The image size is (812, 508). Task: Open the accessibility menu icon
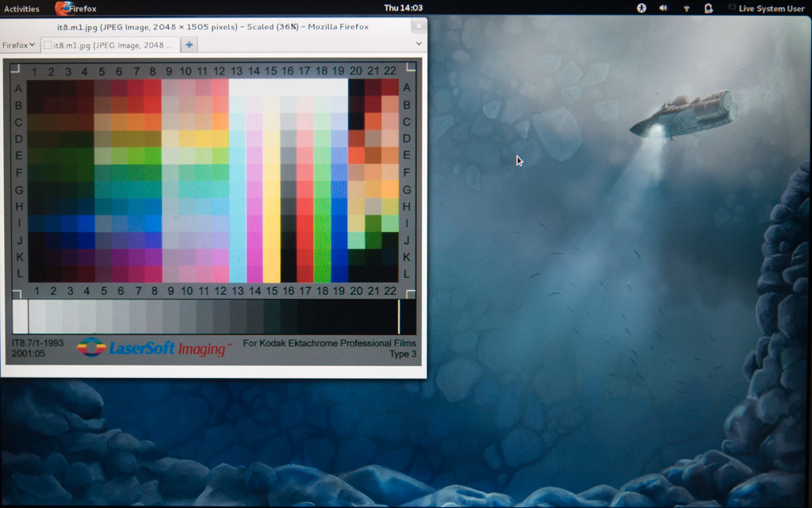tap(641, 8)
